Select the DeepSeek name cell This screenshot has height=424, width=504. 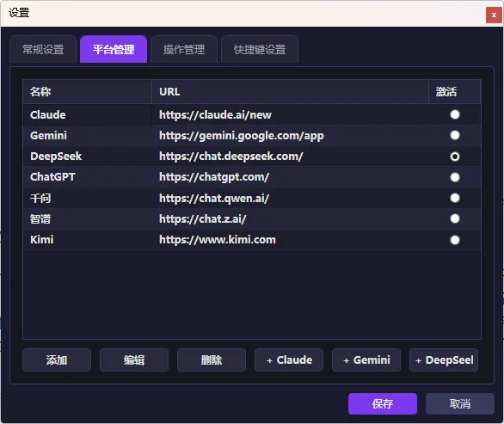[x=88, y=157]
